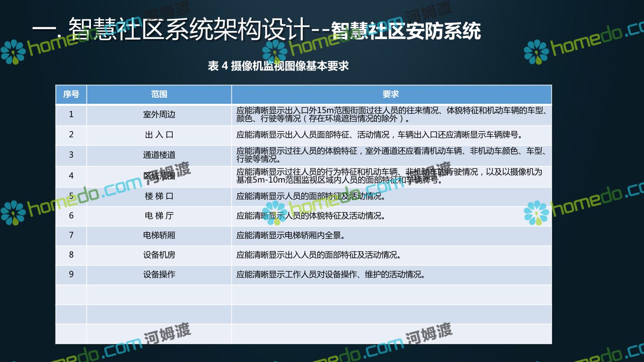This screenshot has width=644, height=362.
Task: Select the bold subtitle 智慧社区安防系统
Action: coord(407,31)
